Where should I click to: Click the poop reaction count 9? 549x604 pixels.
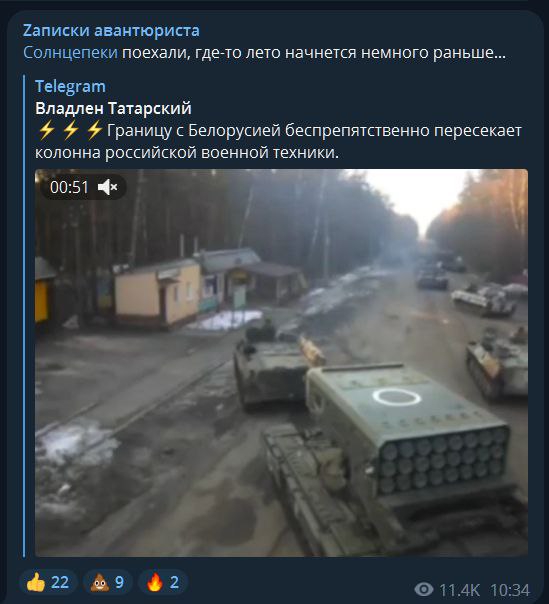(119, 582)
